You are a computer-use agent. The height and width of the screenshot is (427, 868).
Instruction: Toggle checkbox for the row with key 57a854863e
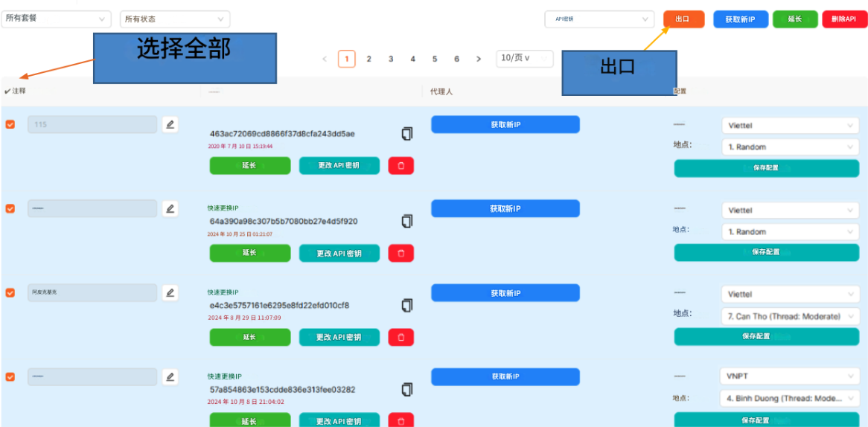point(10,377)
